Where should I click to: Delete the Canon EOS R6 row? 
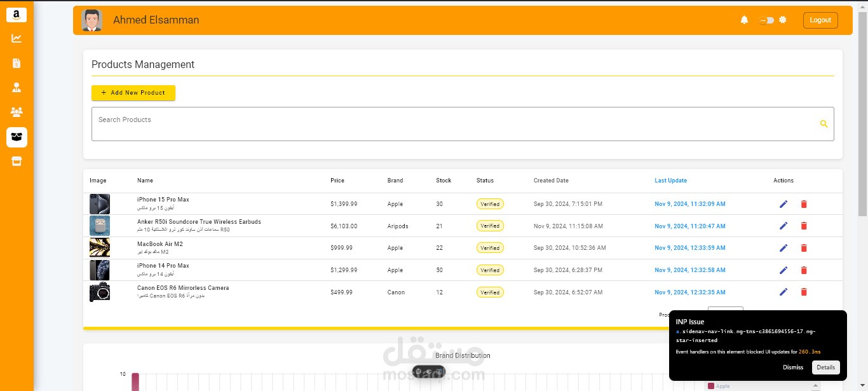coord(804,292)
